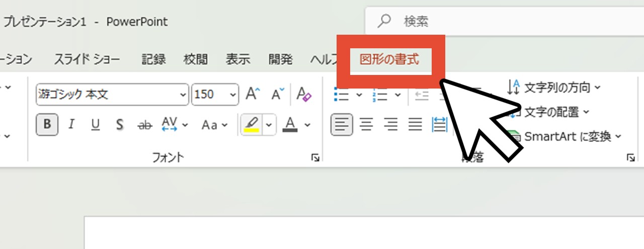Center align text
The width and height of the screenshot is (644, 249).
pos(367,124)
